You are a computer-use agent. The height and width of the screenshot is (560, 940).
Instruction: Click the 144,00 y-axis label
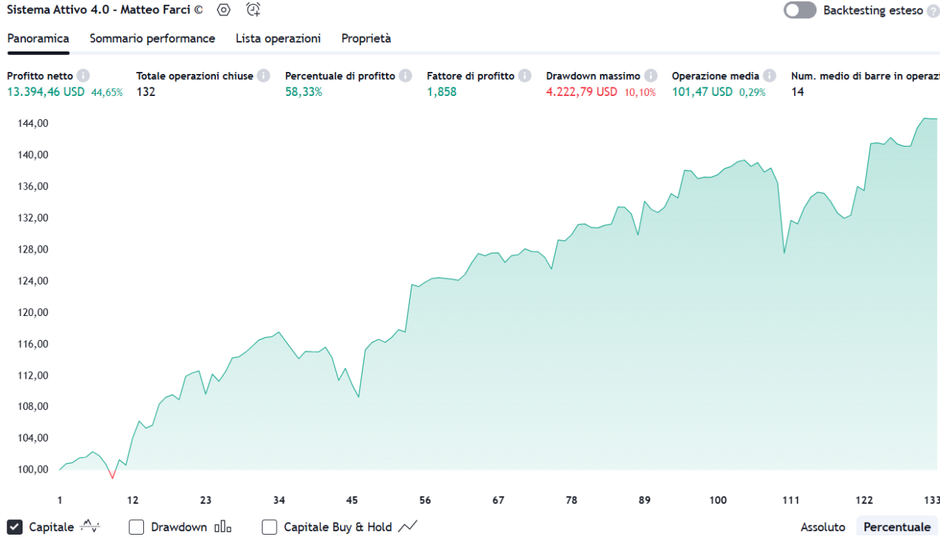click(32, 123)
